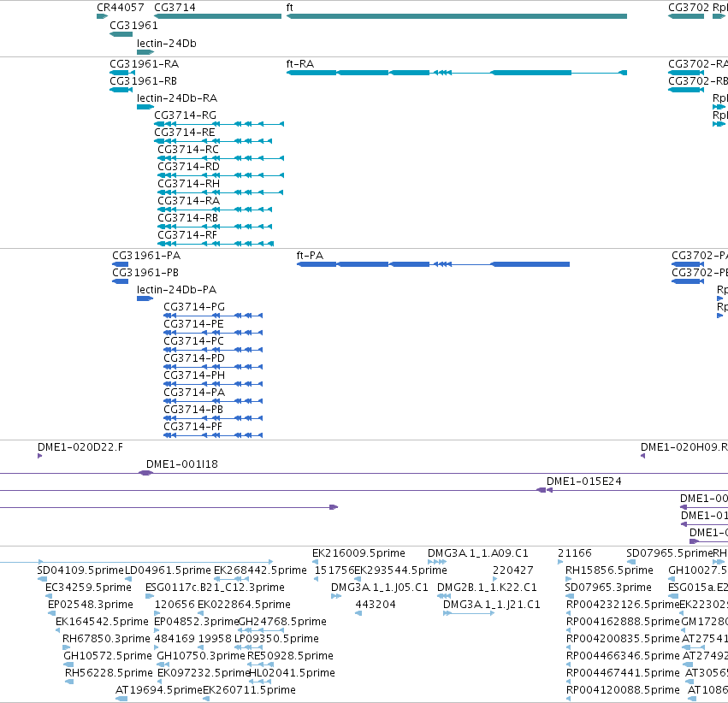Select the EK022864.5prime EST label
This screenshot has height=703, width=728.
pos(244,606)
